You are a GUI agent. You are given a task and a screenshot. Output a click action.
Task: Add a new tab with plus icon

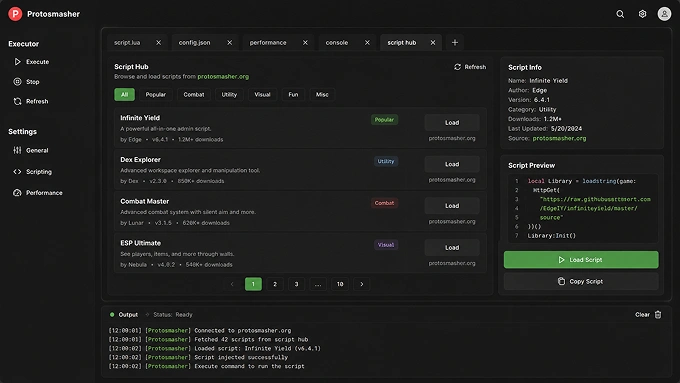click(x=454, y=43)
